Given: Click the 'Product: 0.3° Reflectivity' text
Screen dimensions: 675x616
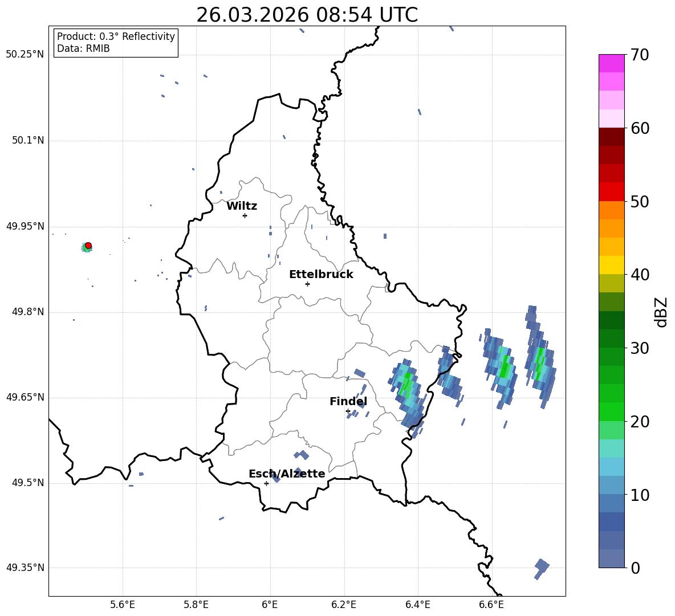Looking at the screenshot, I should [116, 36].
